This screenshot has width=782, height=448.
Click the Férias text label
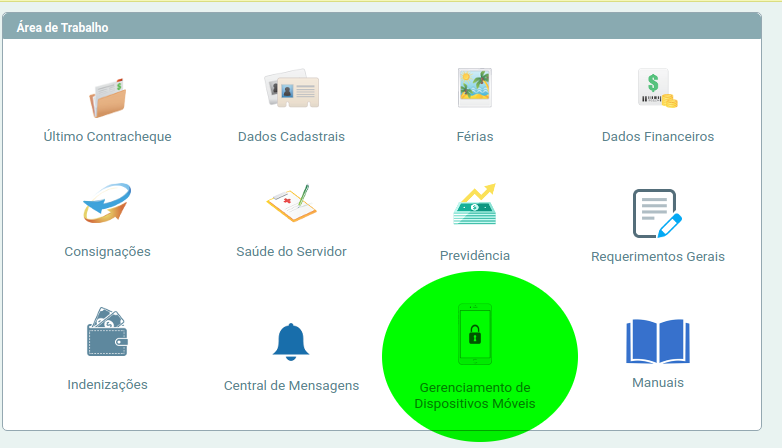(475, 137)
